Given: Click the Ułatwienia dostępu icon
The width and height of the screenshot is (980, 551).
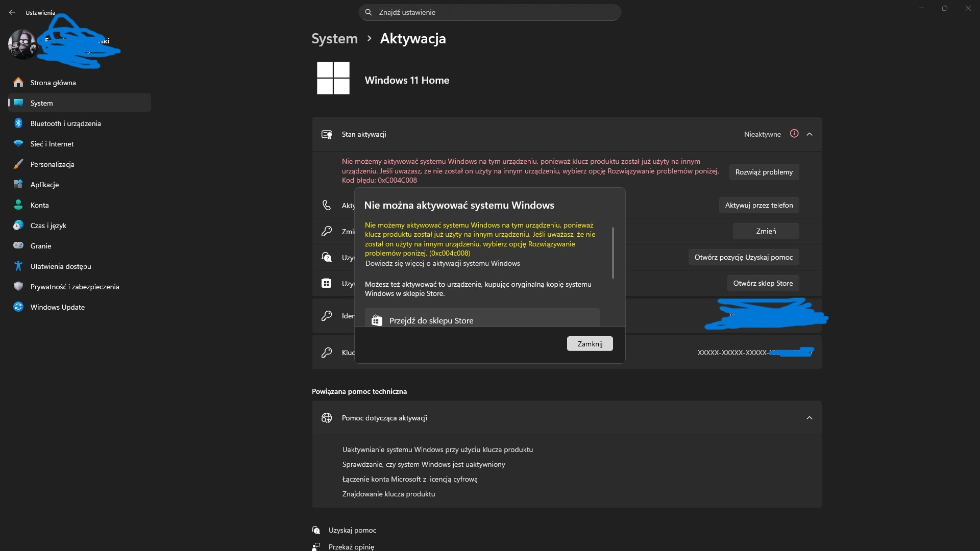Looking at the screenshot, I should tap(18, 266).
